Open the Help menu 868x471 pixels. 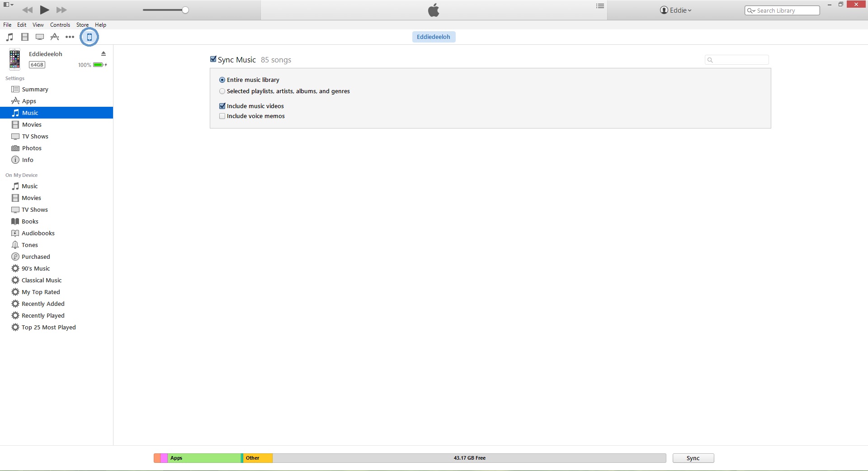click(x=100, y=25)
